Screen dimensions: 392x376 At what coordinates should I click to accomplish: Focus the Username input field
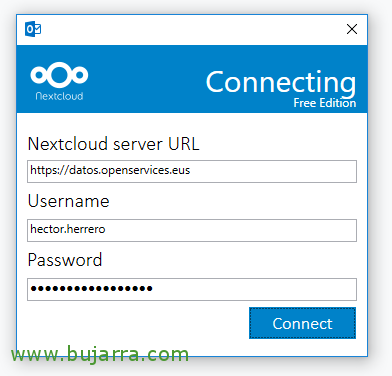(x=192, y=230)
